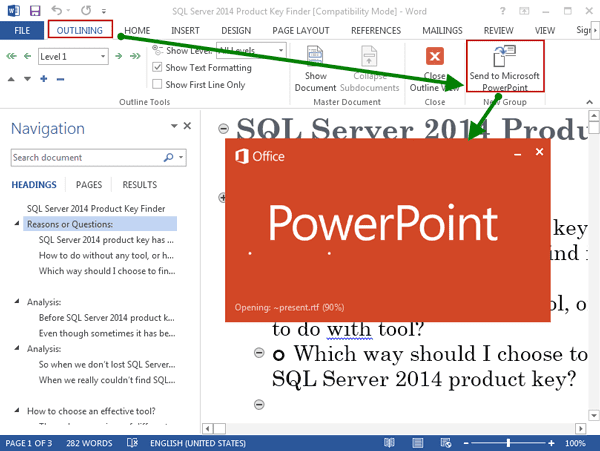This screenshot has width=600, height=451.
Task: Close the Navigation pane
Action: tap(187, 125)
